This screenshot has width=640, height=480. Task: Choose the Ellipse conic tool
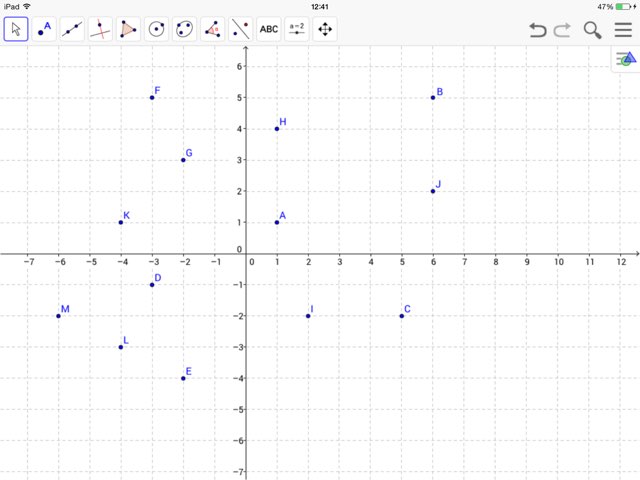point(185,29)
